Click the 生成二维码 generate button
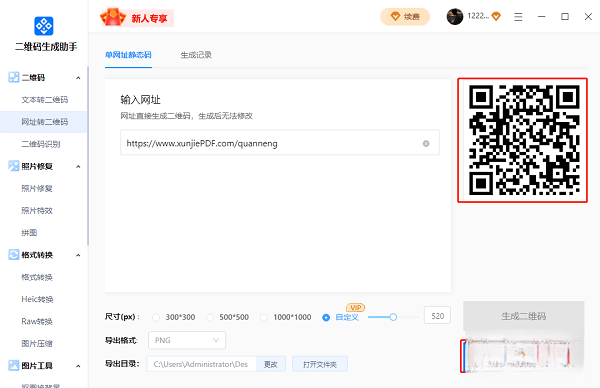Image resolution: width=600 pixels, height=388 pixels. coord(523,316)
